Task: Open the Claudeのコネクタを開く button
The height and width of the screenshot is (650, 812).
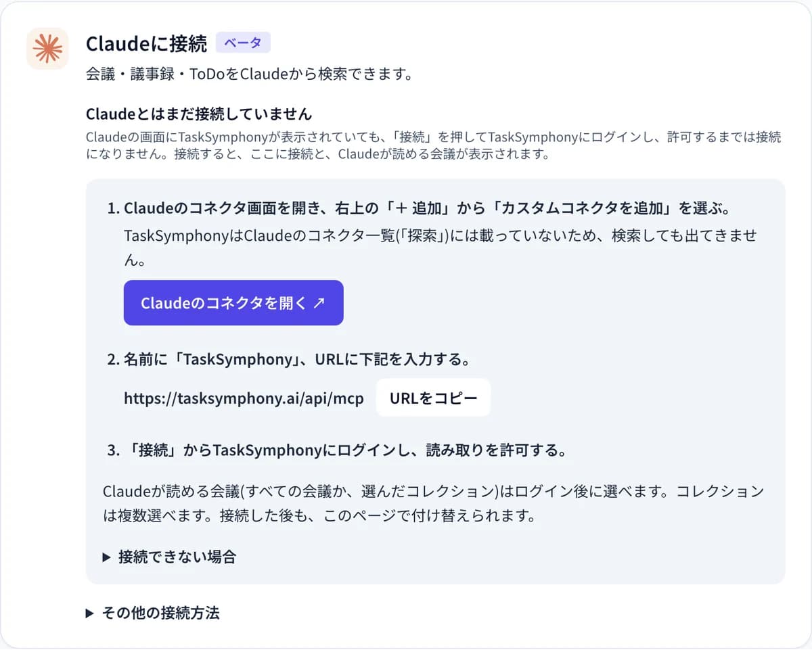Action: [233, 303]
